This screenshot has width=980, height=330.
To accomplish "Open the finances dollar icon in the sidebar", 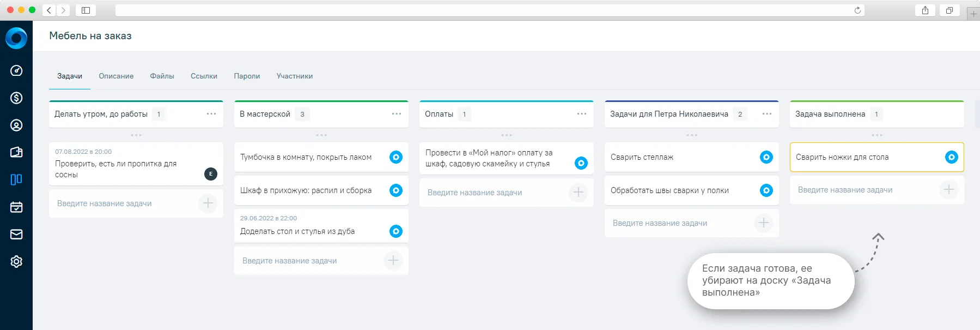I will 16,98.
